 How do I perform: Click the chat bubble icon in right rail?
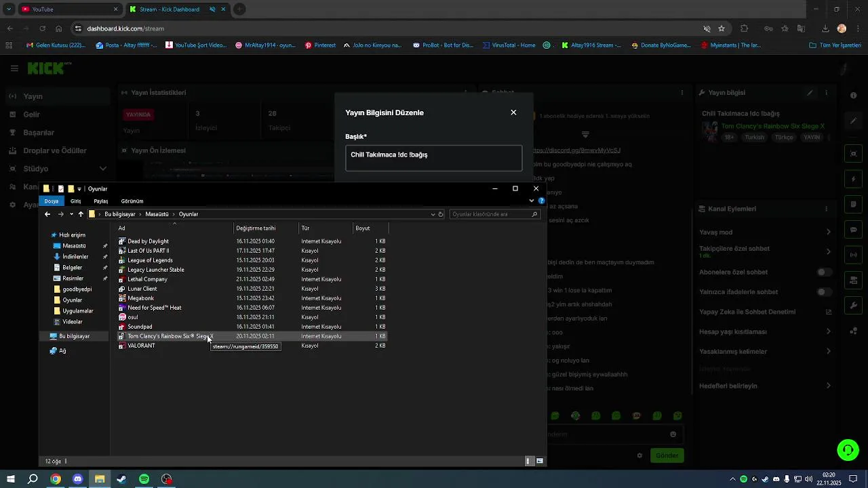854,230
